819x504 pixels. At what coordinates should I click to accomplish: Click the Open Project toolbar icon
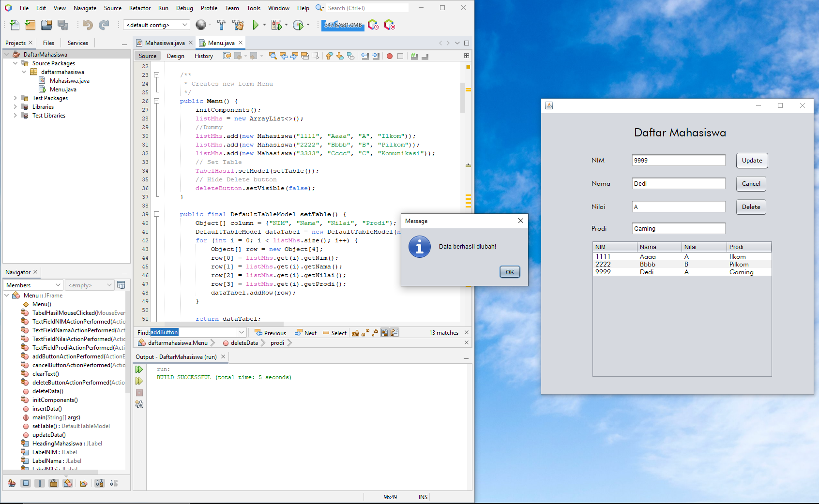[46, 25]
